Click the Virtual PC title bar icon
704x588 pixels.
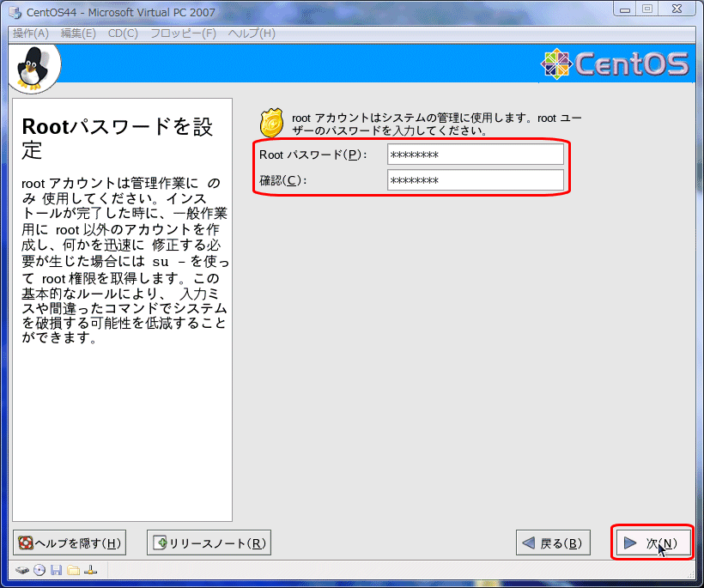pos(15,13)
